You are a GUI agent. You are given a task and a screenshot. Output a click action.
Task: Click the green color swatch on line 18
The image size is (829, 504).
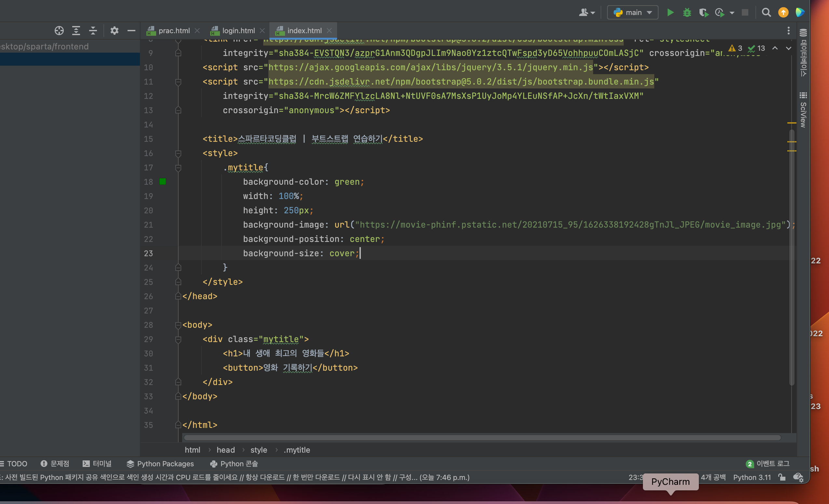[x=163, y=181]
